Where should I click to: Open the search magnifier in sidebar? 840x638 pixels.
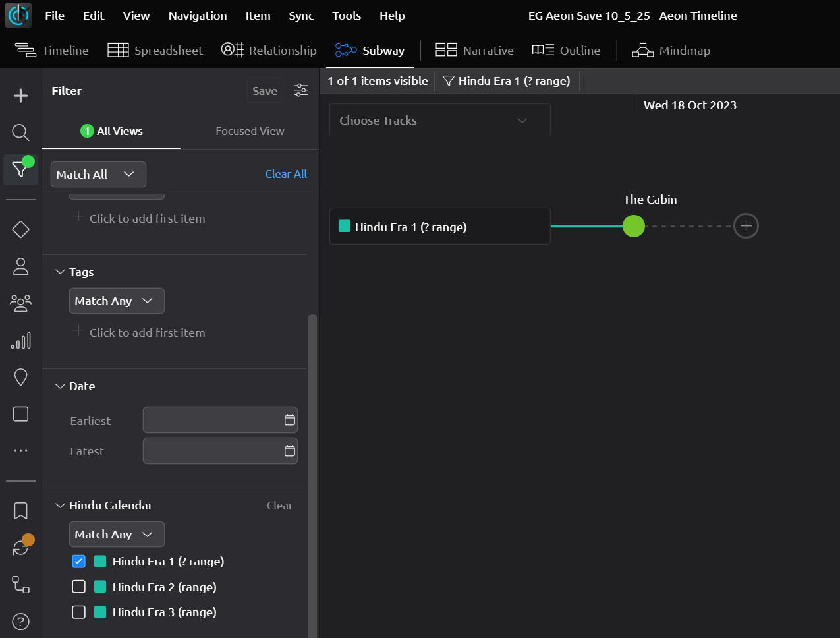(20, 132)
